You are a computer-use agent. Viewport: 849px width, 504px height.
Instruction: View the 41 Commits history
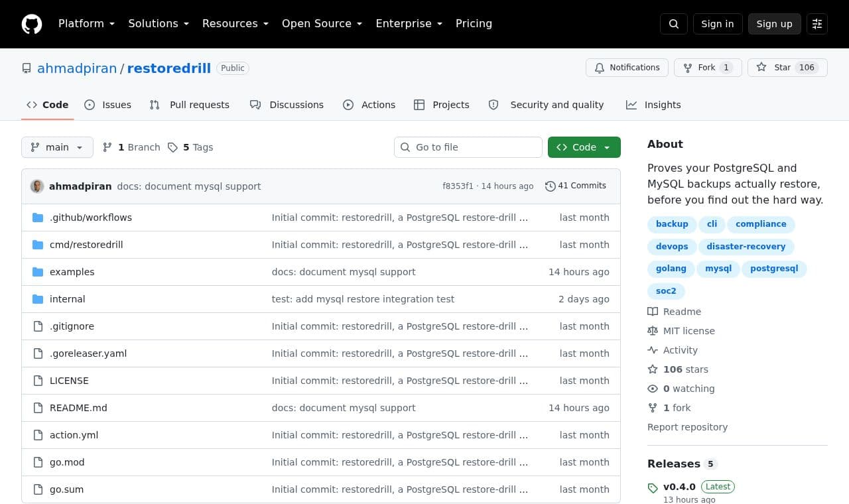(576, 186)
